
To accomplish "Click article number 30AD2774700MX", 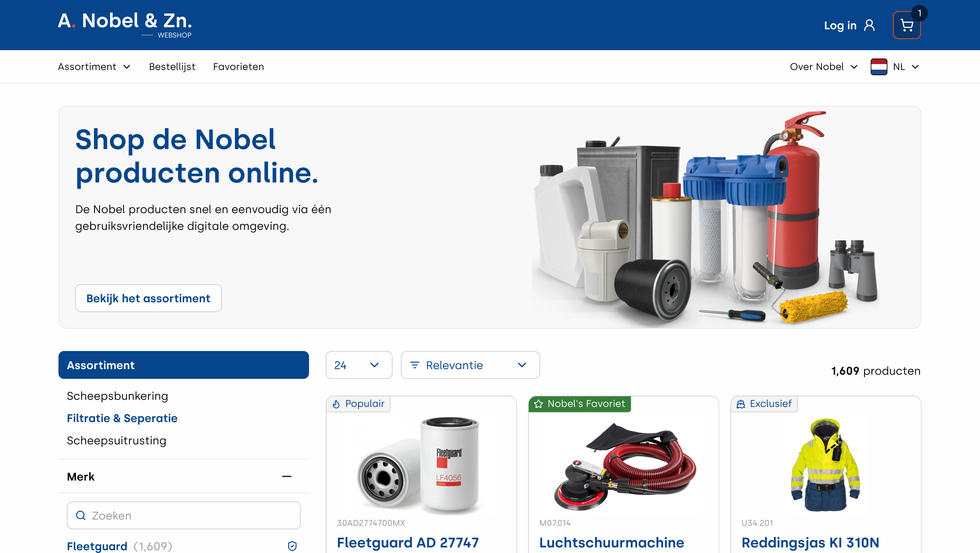I will (x=371, y=523).
